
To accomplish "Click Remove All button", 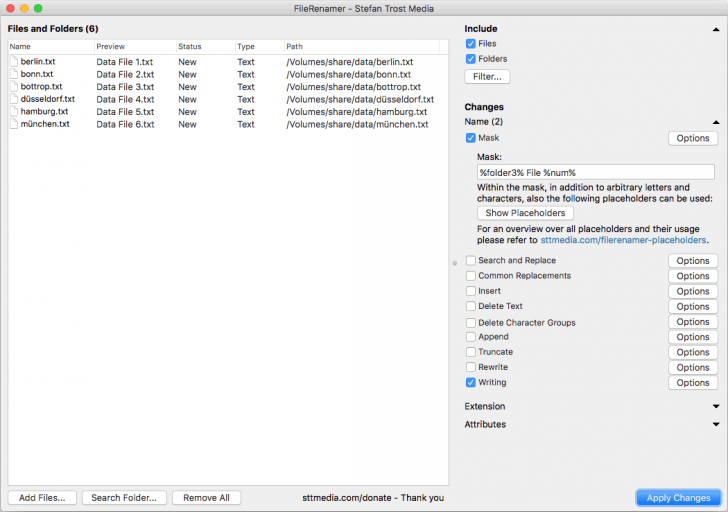I will [x=207, y=498].
